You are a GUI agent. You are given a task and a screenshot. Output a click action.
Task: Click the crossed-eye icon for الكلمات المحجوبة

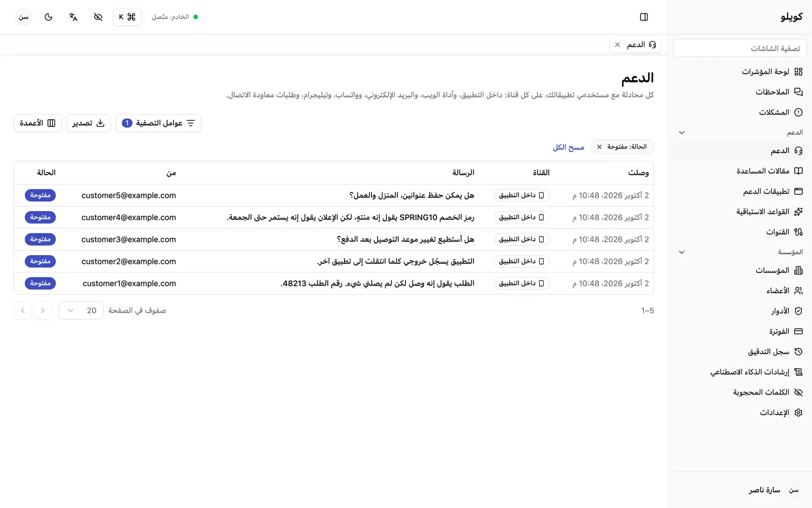click(x=798, y=392)
